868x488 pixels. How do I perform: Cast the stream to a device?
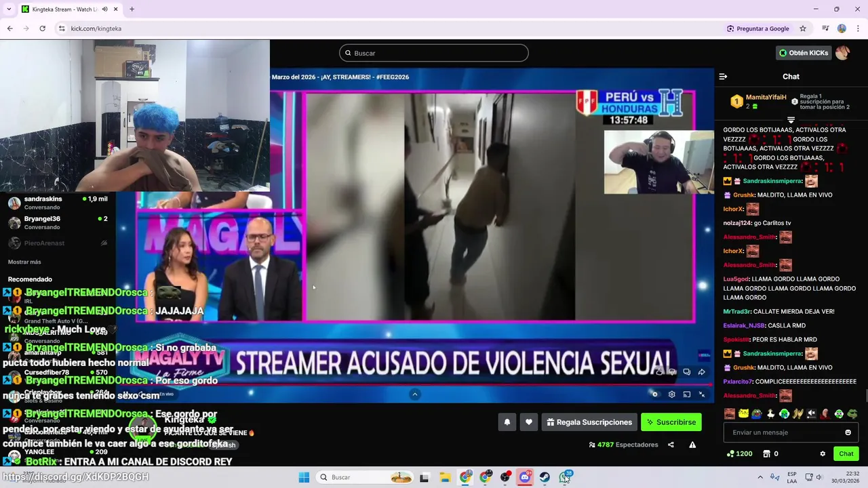(687, 394)
